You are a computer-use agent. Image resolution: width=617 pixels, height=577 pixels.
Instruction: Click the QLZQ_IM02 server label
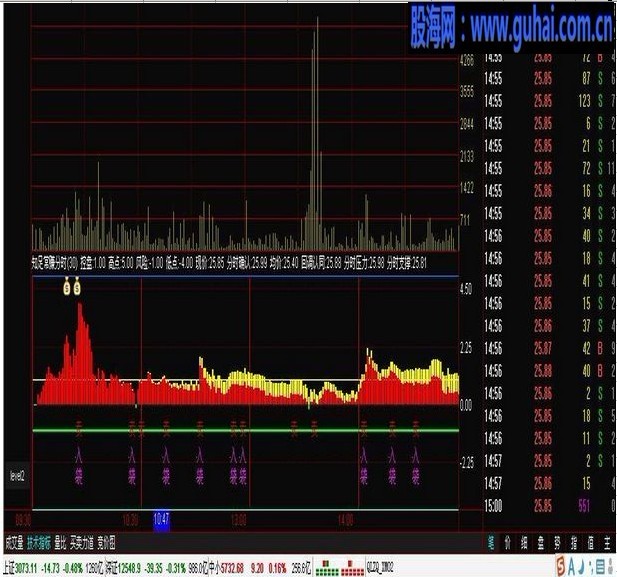click(380, 568)
